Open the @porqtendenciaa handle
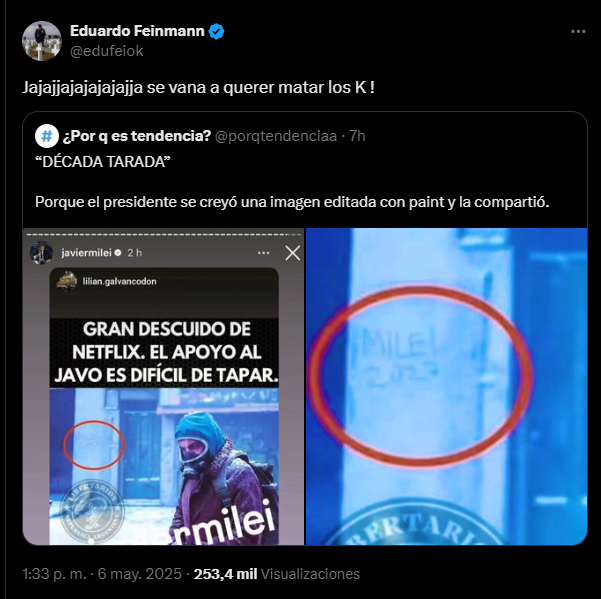The image size is (601, 599). [x=276, y=136]
